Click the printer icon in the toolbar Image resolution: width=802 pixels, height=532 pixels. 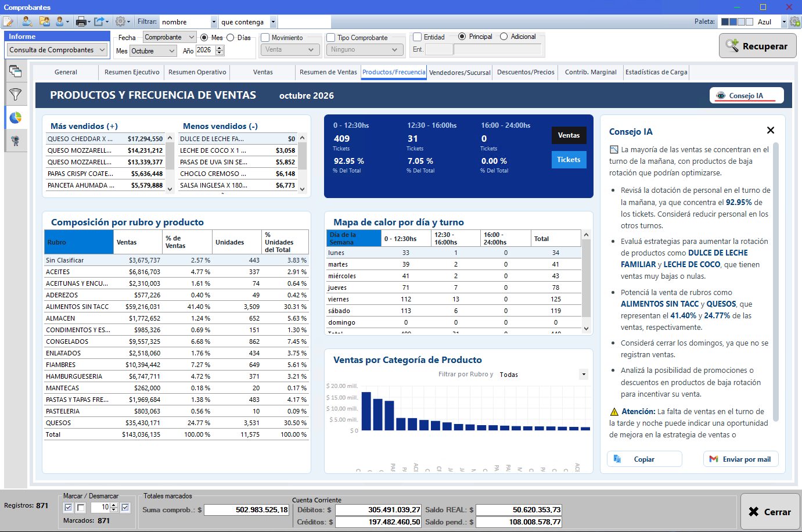[81, 22]
